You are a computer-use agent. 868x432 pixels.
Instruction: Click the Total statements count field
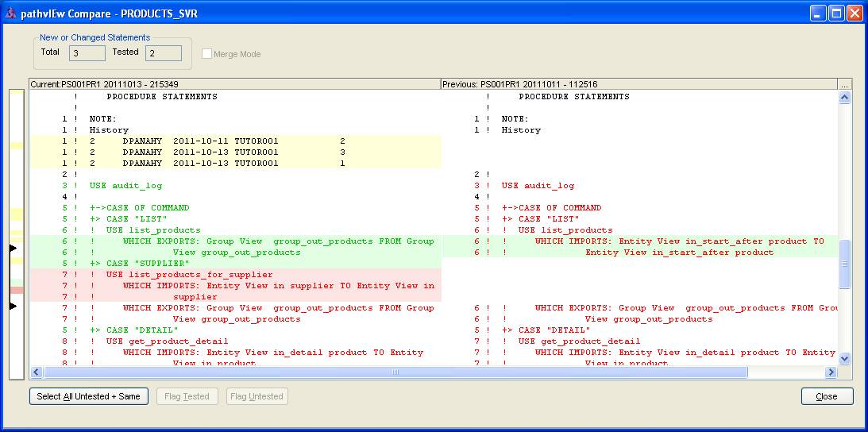point(87,53)
